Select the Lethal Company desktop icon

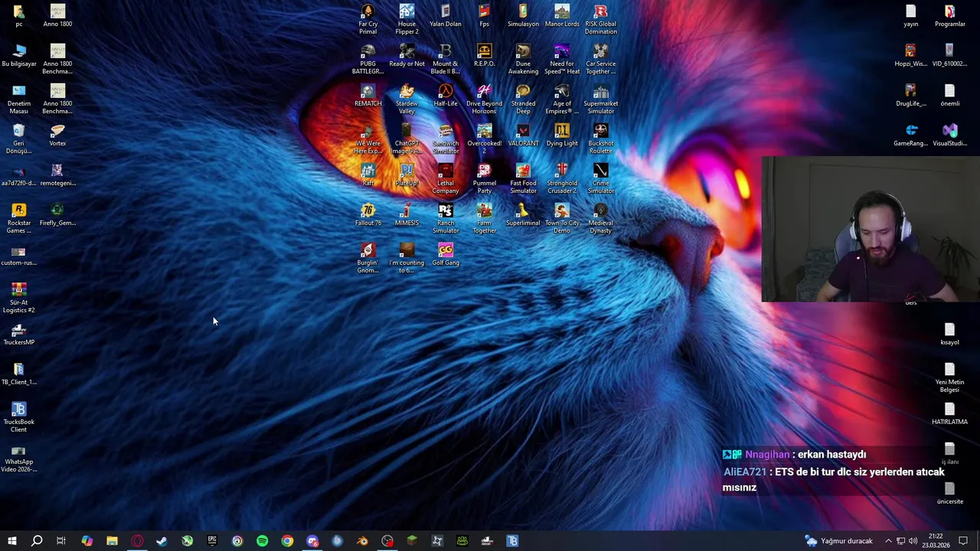(446, 178)
